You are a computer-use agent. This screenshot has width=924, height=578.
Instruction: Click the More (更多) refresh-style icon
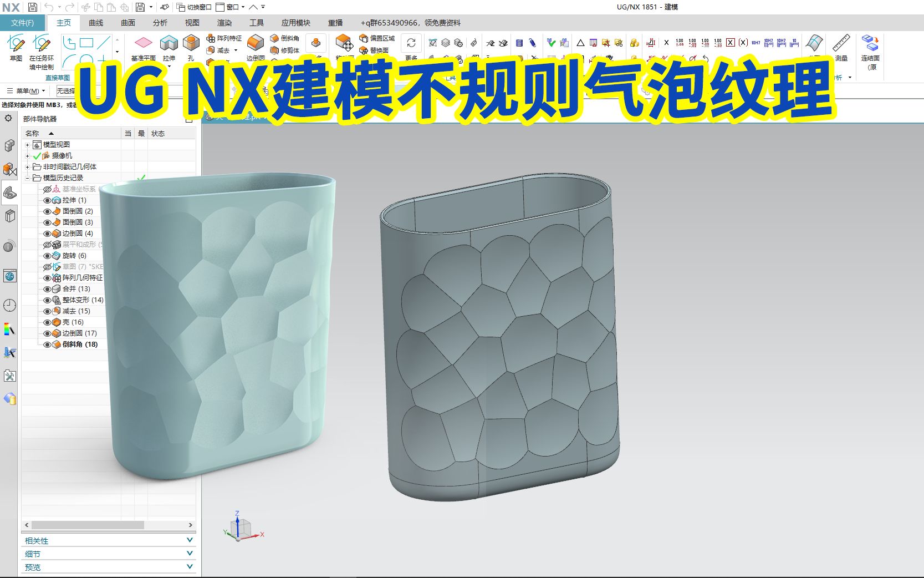point(411,43)
